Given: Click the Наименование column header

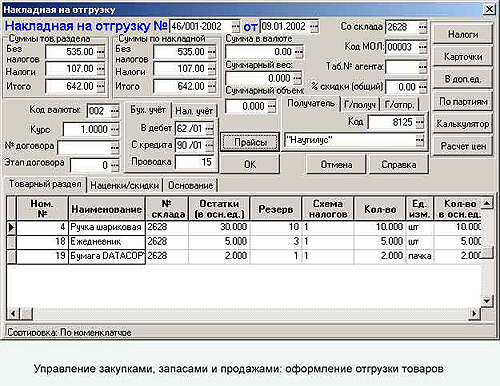Looking at the screenshot, I should coord(107,209).
